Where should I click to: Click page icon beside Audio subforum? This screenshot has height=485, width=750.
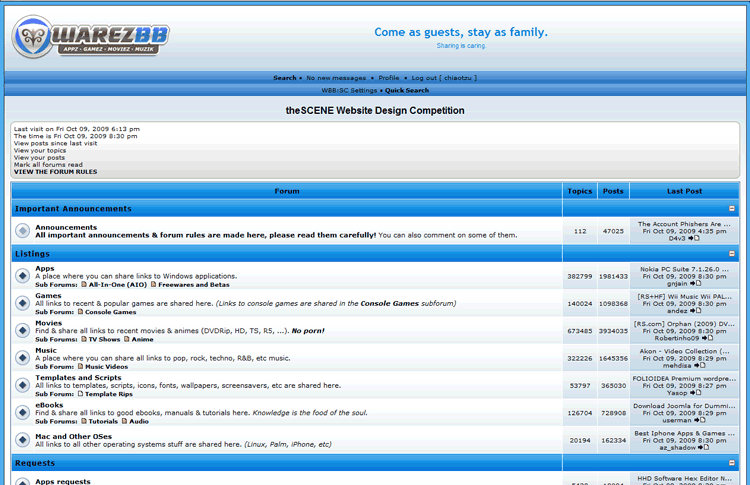(x=124, y=421)
